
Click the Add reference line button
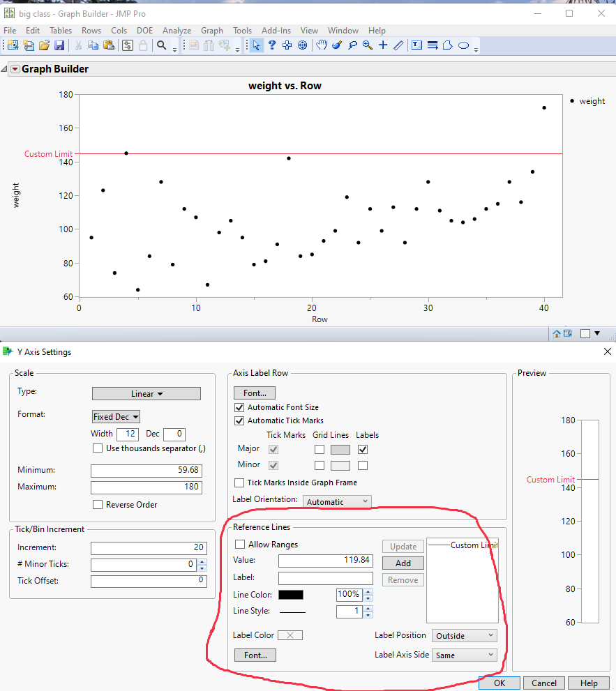click(x=403, y=563)
